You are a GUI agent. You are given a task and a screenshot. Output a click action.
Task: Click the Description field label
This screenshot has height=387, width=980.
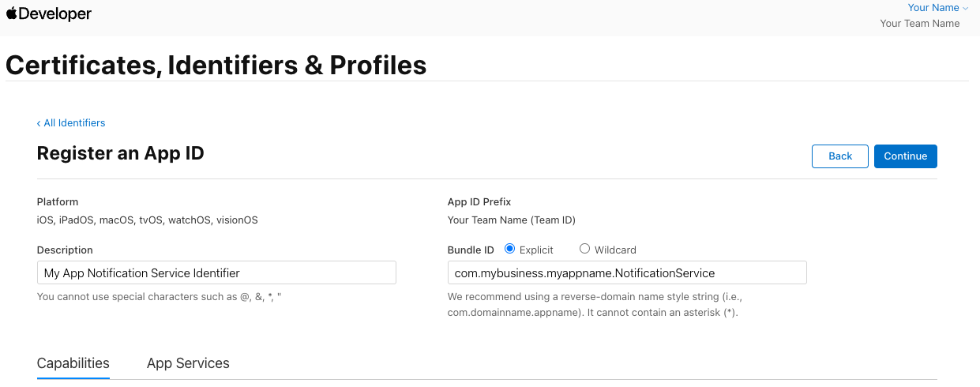(x=65, y=250)
